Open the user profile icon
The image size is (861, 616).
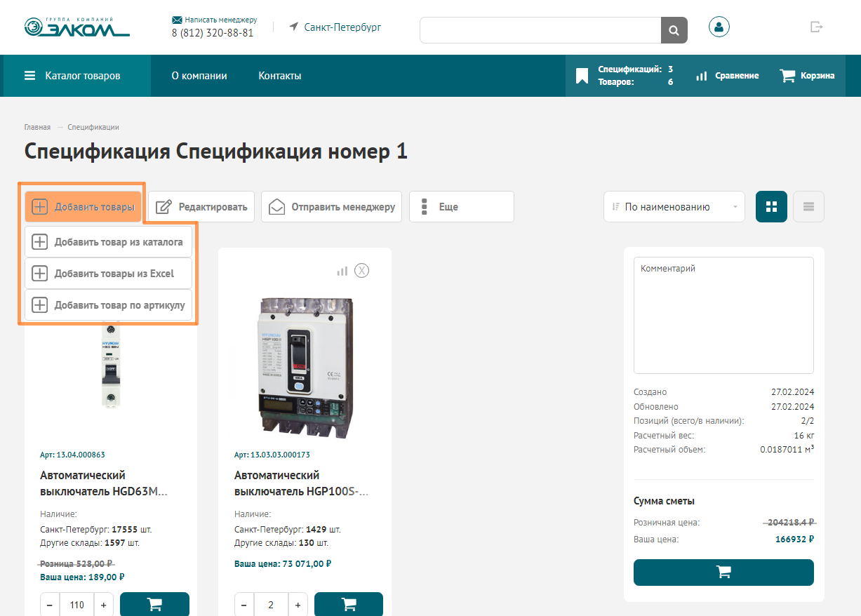pyautogui.click(x=719, y=27)
